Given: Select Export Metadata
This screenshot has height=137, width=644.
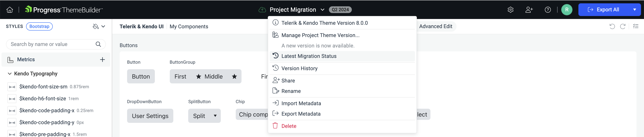Looking at the screenshot, I should click(342, 114).
